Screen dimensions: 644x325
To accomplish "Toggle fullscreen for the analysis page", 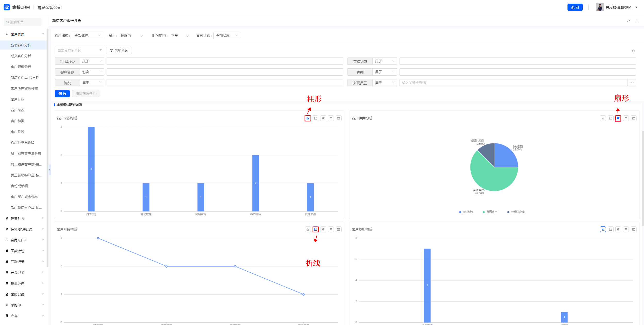I will click(x=637, y=21).
